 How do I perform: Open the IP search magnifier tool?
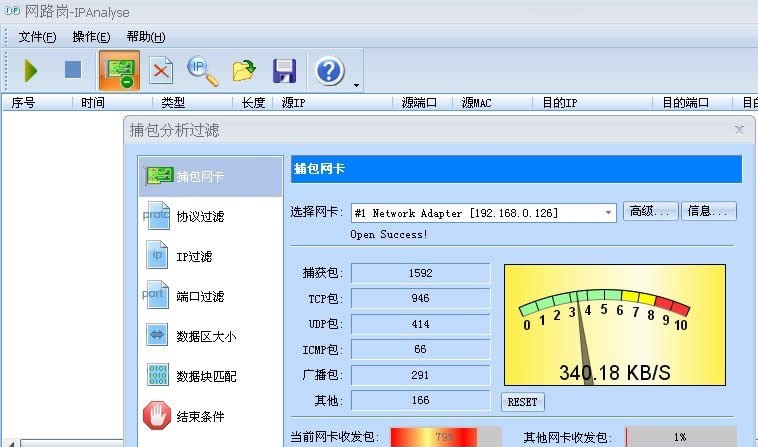pyautogui.click(x=203, y=71)
